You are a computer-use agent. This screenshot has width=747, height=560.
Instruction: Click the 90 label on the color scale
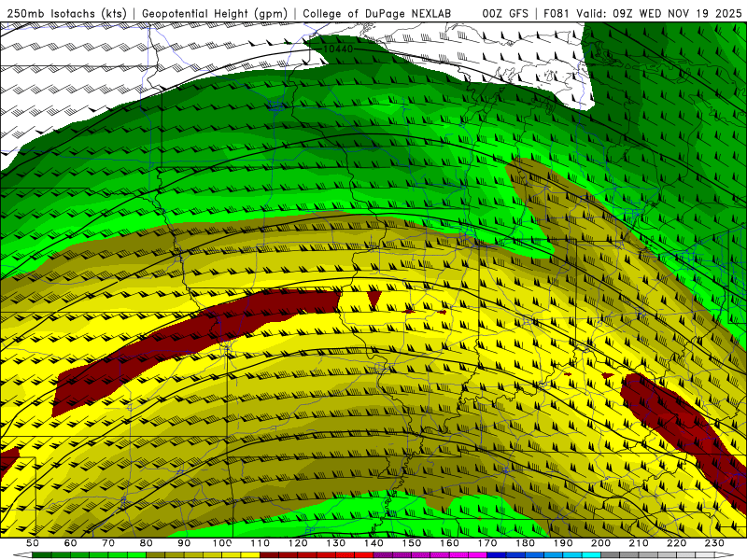coord(184,543)
